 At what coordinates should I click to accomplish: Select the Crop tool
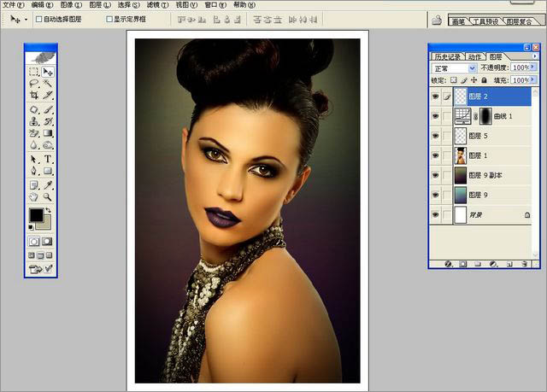tap(33, 96)
